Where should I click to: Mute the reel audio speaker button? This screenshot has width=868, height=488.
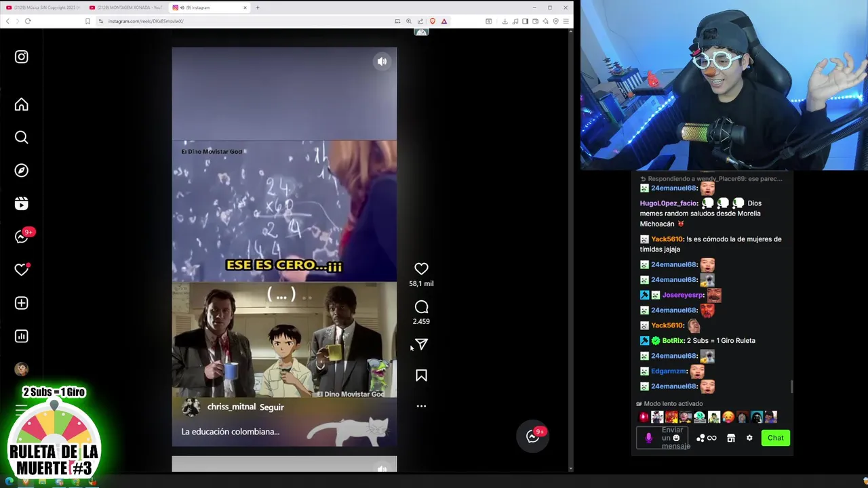tap(382, 62)
